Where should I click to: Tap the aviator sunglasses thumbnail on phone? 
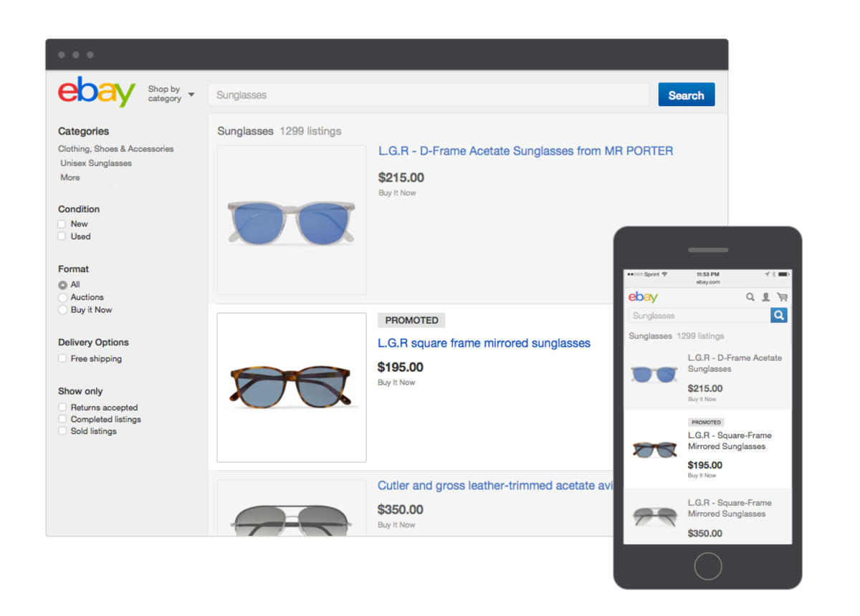point(654,516)
